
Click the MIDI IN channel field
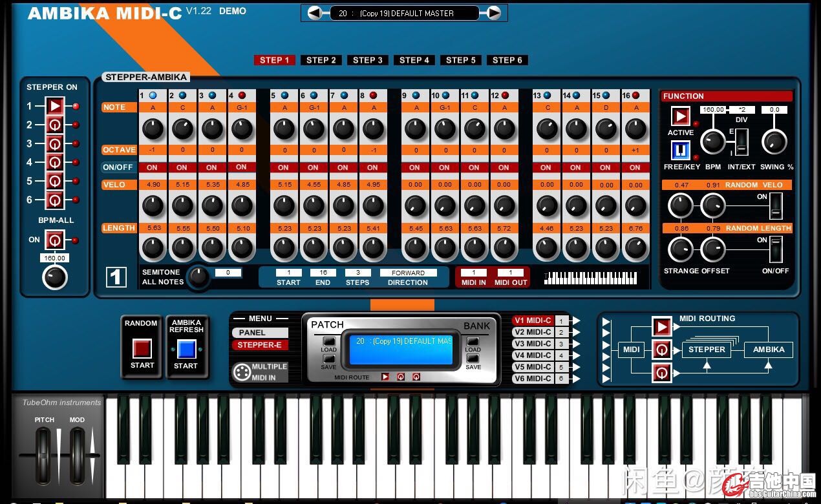(x=474, y=273)
